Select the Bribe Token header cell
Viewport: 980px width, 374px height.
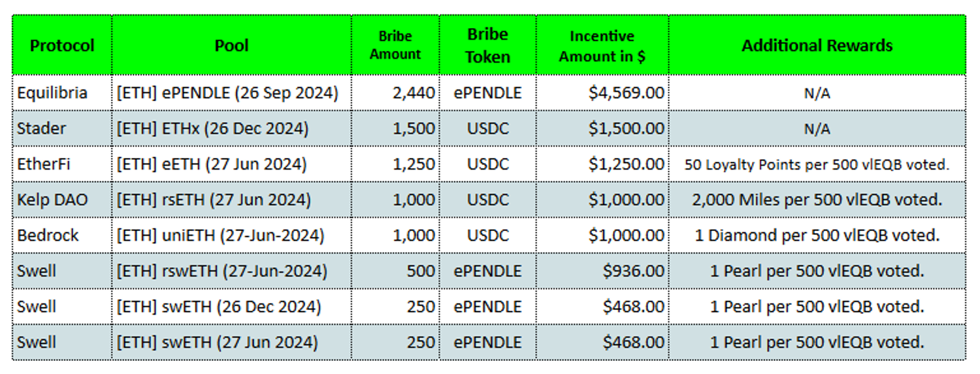487,46
